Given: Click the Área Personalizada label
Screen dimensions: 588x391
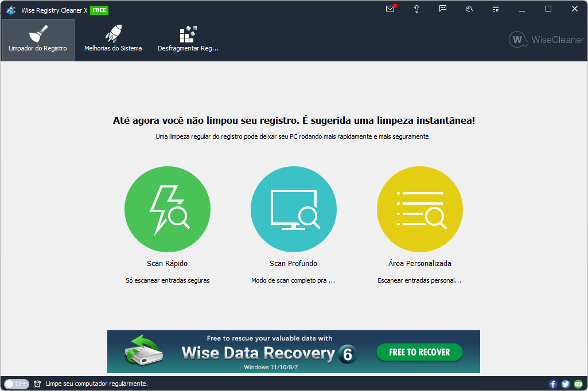Looking at the screenshot, I should 419,263.
